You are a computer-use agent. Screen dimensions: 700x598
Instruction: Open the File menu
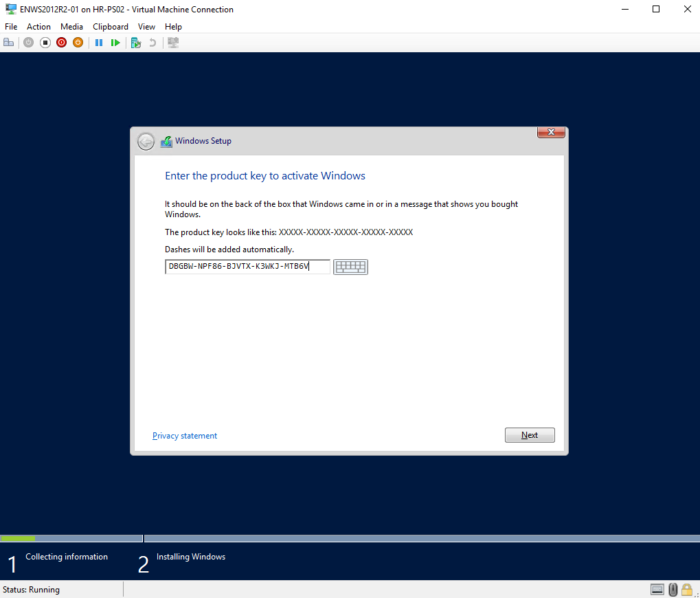coord(11,27)
